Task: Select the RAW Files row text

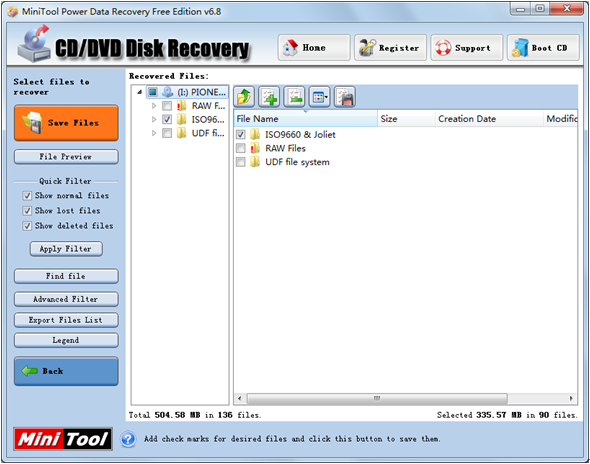Action: (x=286, y=148)
